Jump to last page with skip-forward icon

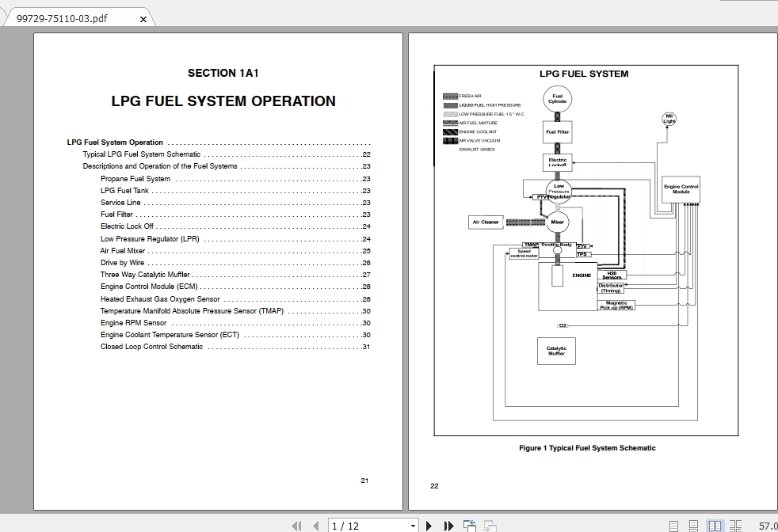tap(448, 525)
